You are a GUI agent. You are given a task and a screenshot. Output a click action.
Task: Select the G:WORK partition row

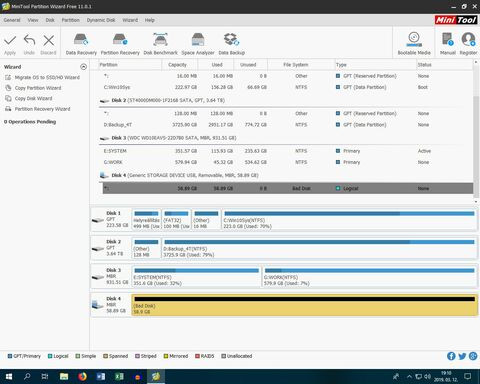(x=286, y=162)
